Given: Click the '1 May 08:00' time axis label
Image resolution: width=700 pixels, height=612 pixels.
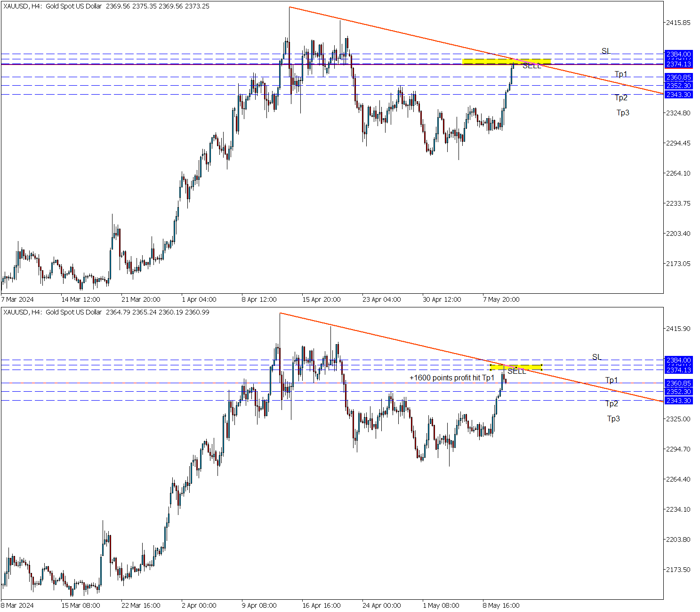Looking at the screenshot, I should (441, 605).
